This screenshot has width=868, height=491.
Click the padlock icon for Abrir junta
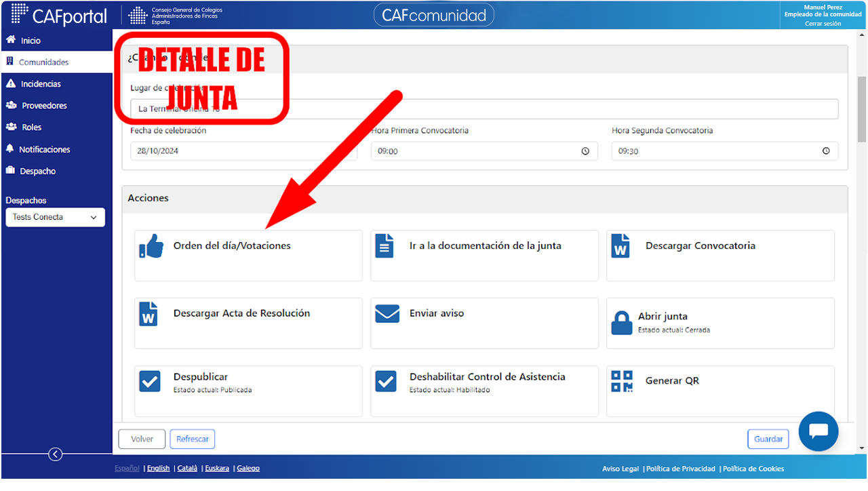[621, 323]
